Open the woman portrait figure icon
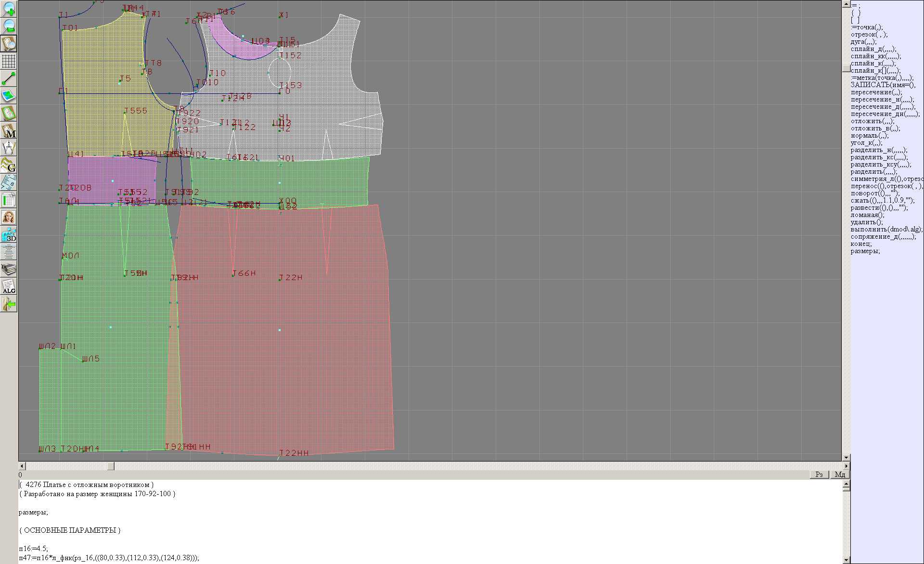Viewport: 924px width, 564px height. [9, 217]
